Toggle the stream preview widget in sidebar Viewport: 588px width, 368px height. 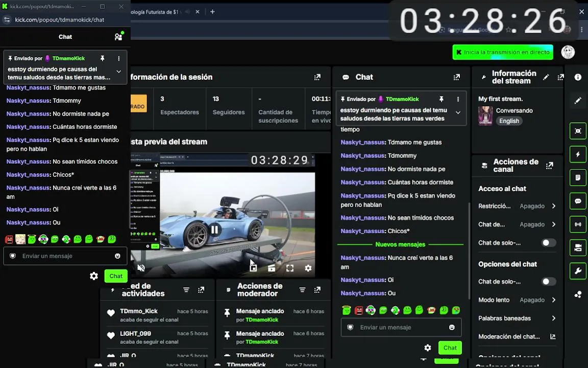578,131
